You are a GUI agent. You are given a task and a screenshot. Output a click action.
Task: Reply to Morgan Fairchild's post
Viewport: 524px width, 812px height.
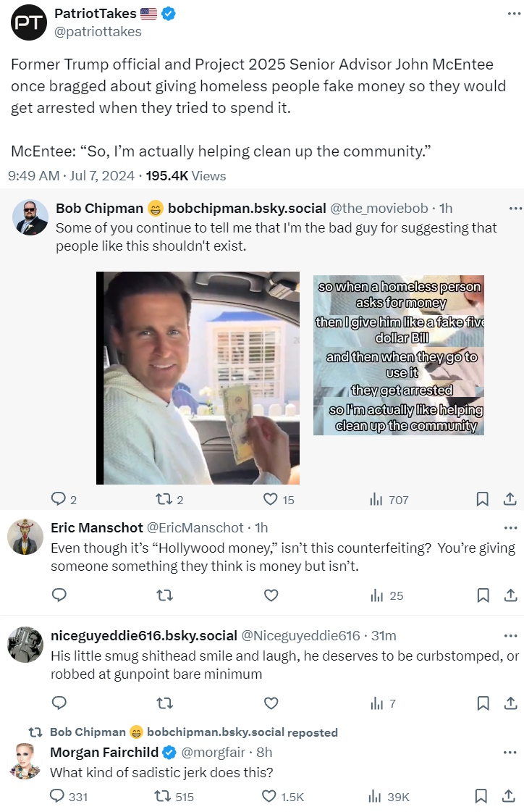(x=59, y=796)
